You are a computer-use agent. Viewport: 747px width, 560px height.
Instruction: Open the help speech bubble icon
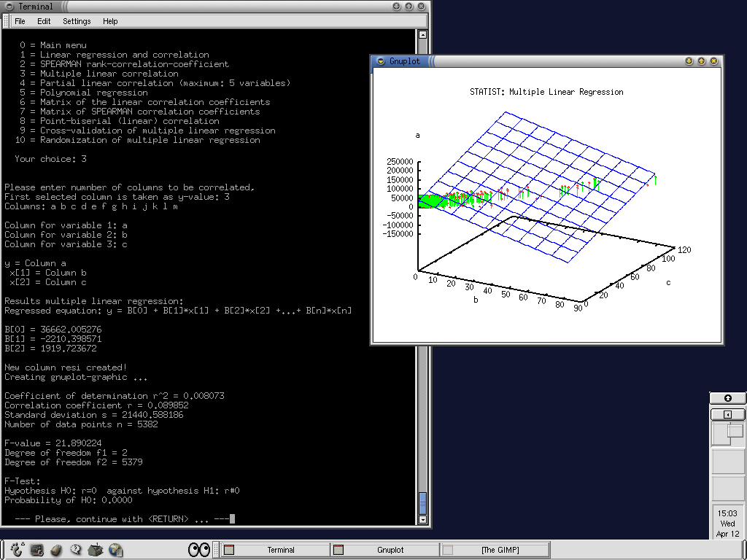(x=76, y=550)
